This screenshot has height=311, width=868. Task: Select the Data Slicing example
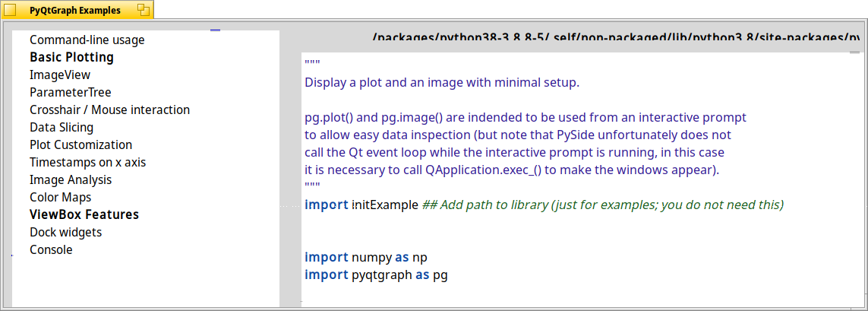tap(62, 127)
